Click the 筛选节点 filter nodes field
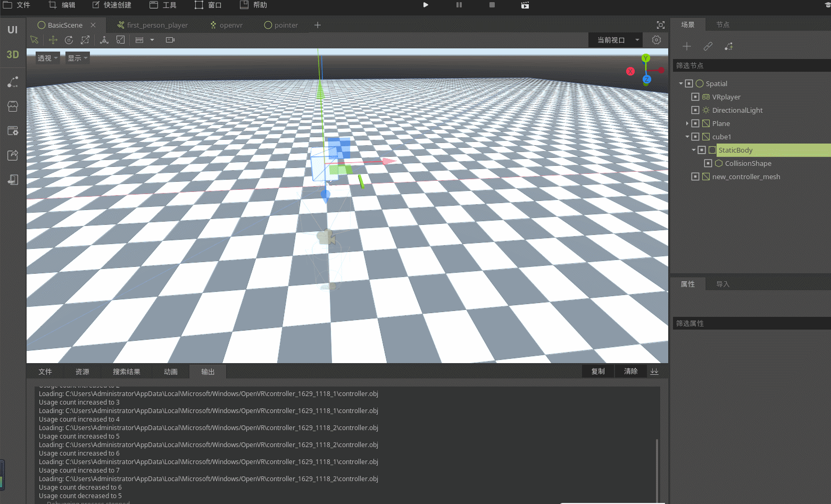 [x=752, y=65]
